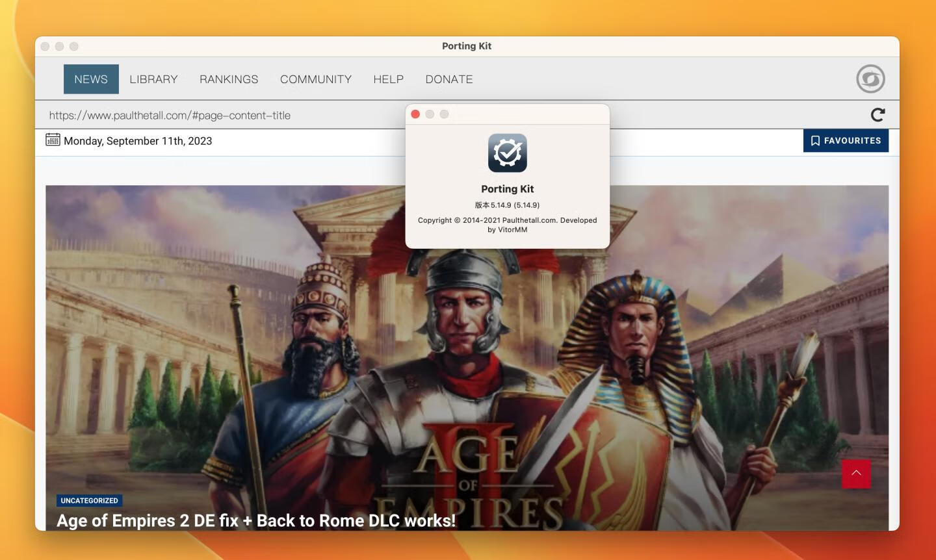Open the NEWS tab
This screenshot has height=560, width=936.
click(x=91, y=79)
